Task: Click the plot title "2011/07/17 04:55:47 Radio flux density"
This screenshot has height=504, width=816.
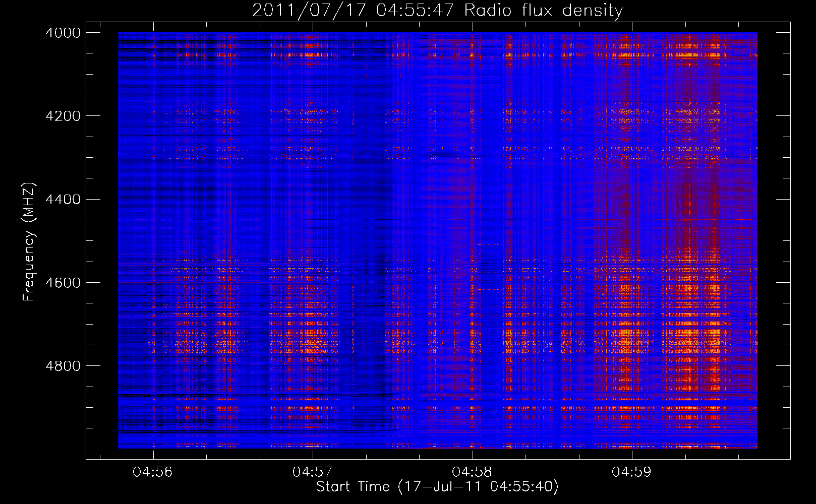Action: point(437,10)
